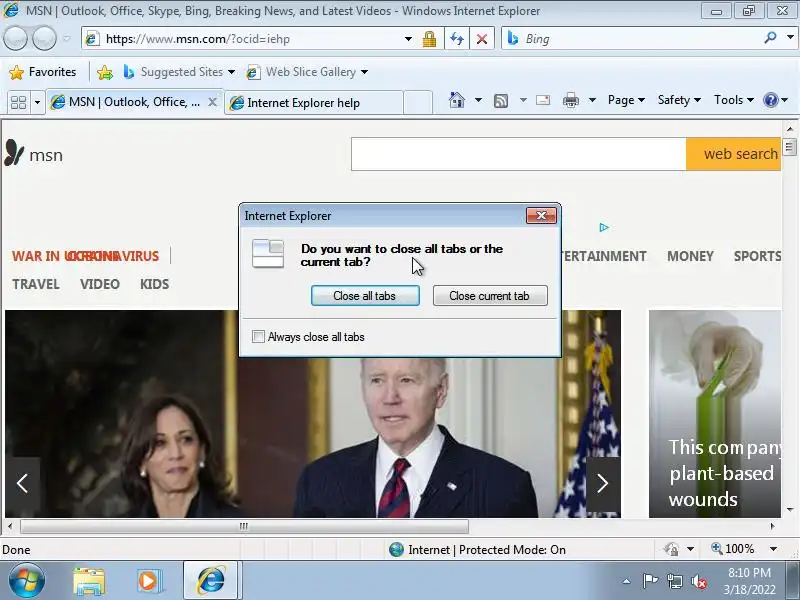Image resolution: width=800 pixels, height=600 pixels.
Task: Open the Windows Start button
Action: (x=27, y=581)
